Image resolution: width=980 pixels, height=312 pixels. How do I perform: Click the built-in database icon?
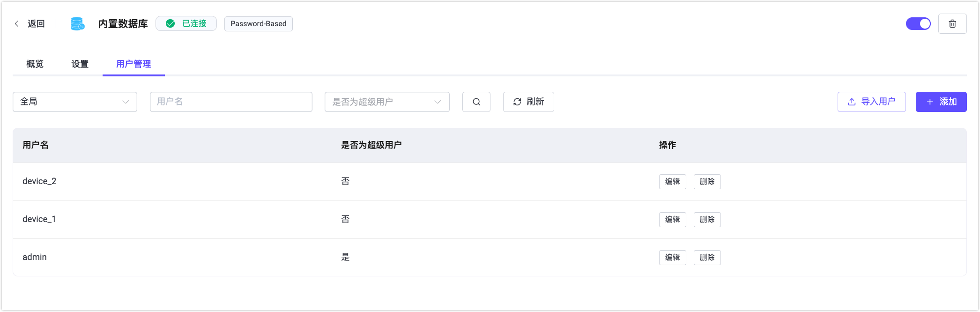pos(77,24)
